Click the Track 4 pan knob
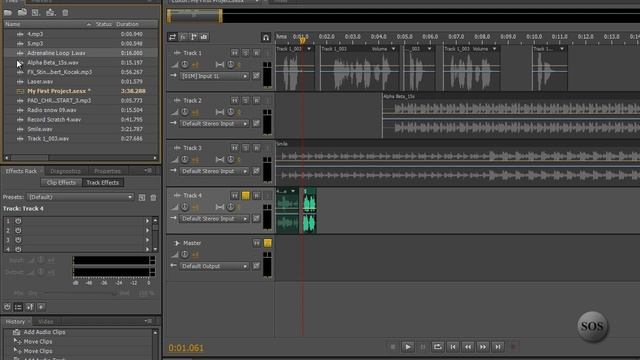 pos(231,207)
